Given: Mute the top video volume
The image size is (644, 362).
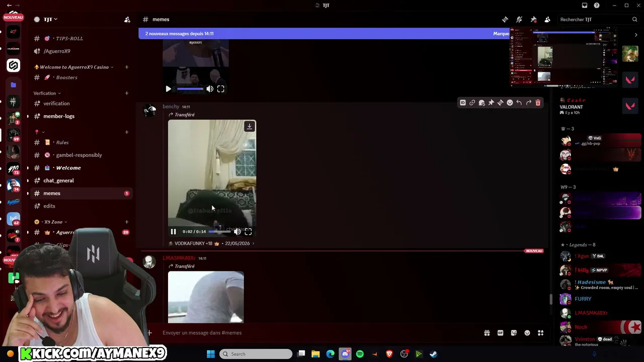Looking at the screenshot, I should click(210, 89).
